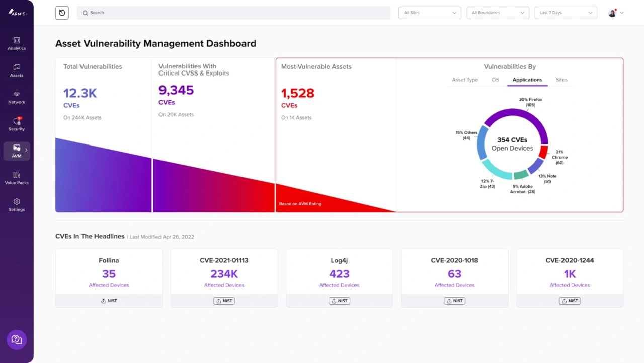Select the Sites tab
Screen dimensions: 644x363
pyautogui.click(x=561, y=80)
